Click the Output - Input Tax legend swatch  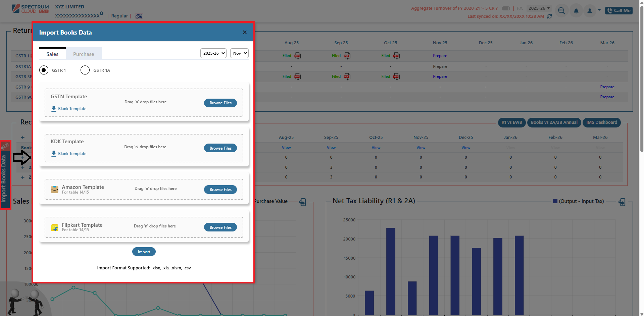pyautogui.click(x=555, y=201)
